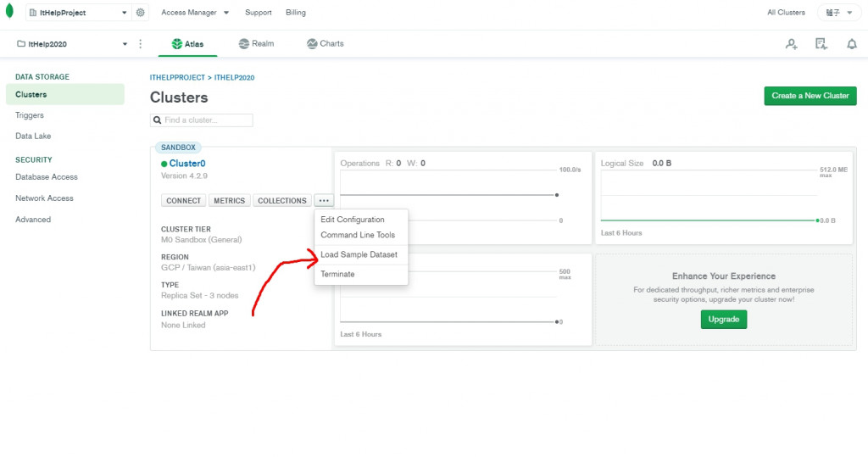Open the Cluster0 details link
Screen dimensions: 868x457
187,164
